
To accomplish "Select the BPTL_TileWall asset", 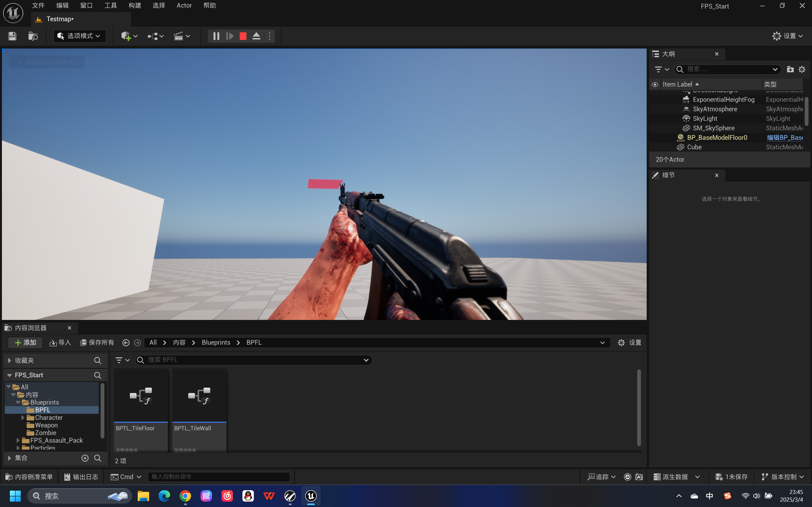I will (x=199, y=410).
